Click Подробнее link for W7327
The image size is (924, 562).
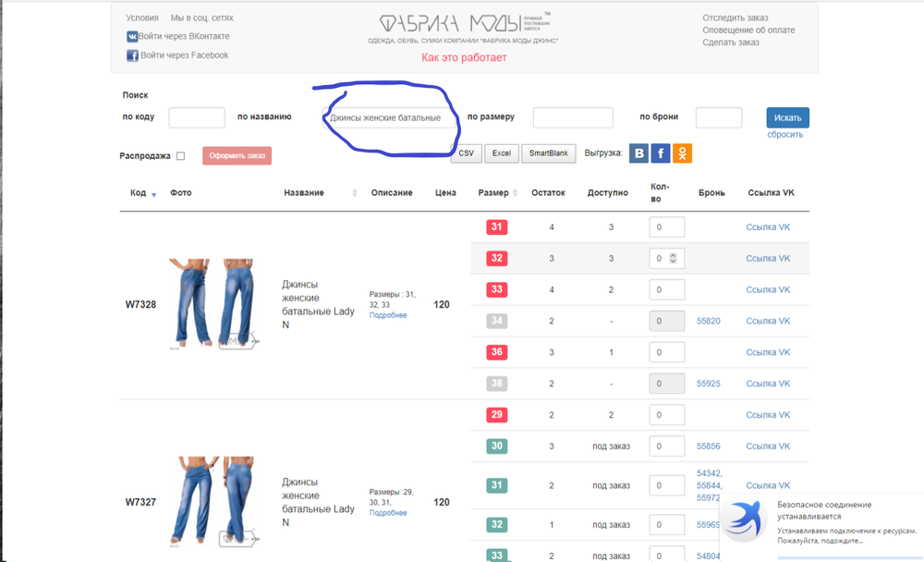pyautogui.click(x=388, y=513)
